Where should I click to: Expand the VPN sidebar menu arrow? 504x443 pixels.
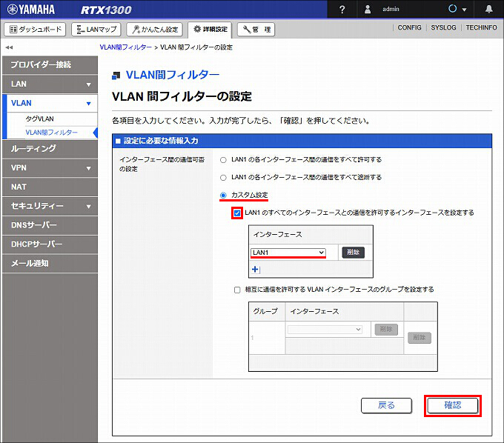click(x=89, y=168)
